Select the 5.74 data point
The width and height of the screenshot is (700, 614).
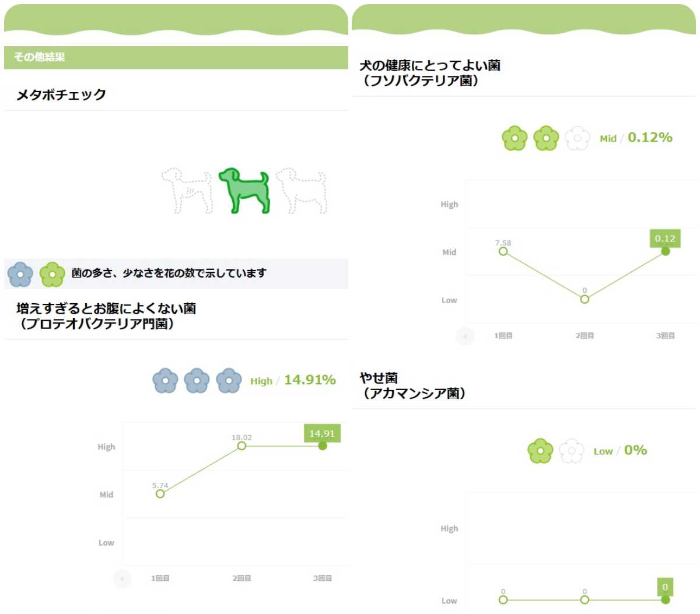pyautogui.click(x=160, y=494)
